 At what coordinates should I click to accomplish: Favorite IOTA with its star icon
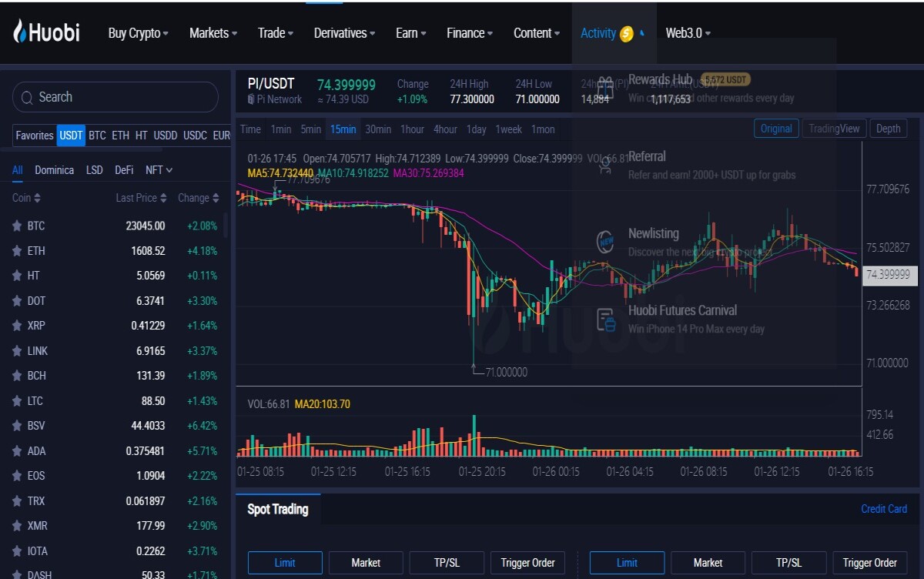(17, 551)
